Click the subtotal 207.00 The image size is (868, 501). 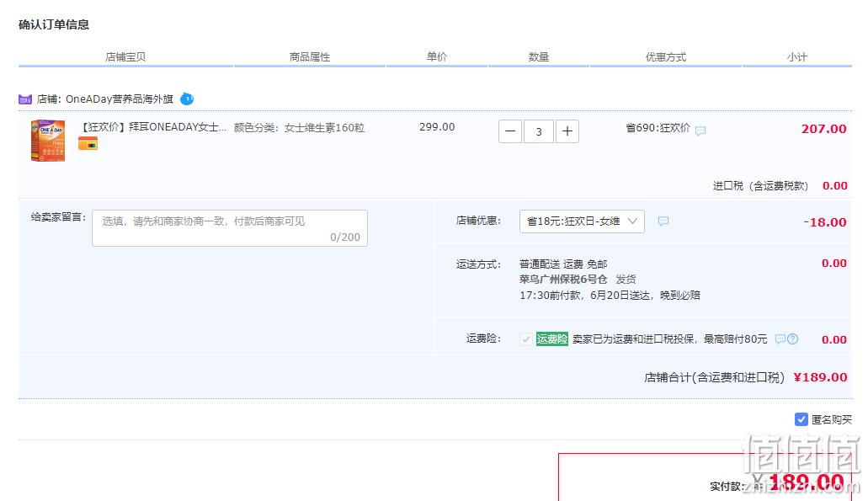coord(823,129)
